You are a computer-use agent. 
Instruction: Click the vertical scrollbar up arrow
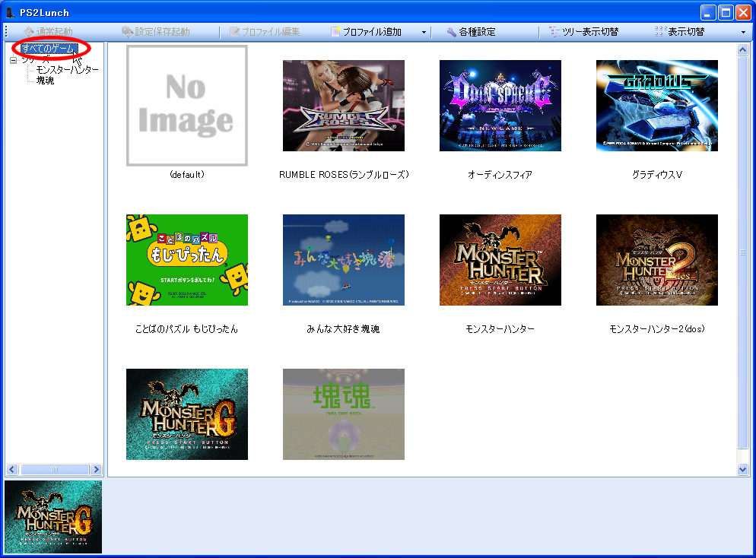742,49
